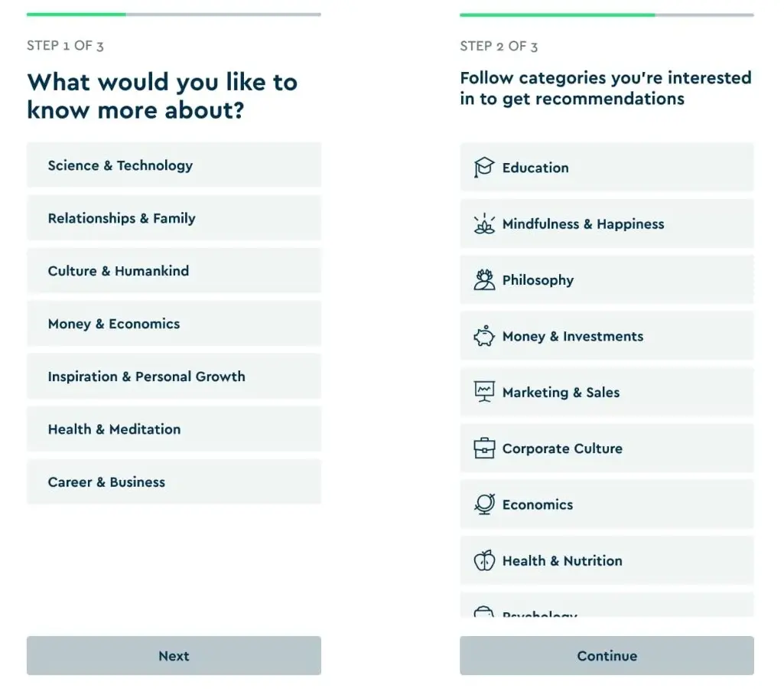Click the partially visible Psychology icon

point(484,612)
